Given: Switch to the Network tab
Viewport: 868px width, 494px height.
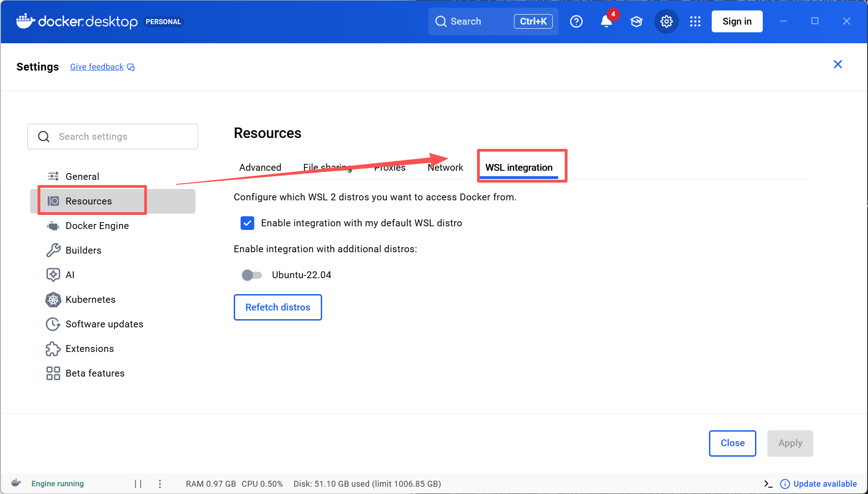Looking at the screenshot, I should click(x=445, y=168).
